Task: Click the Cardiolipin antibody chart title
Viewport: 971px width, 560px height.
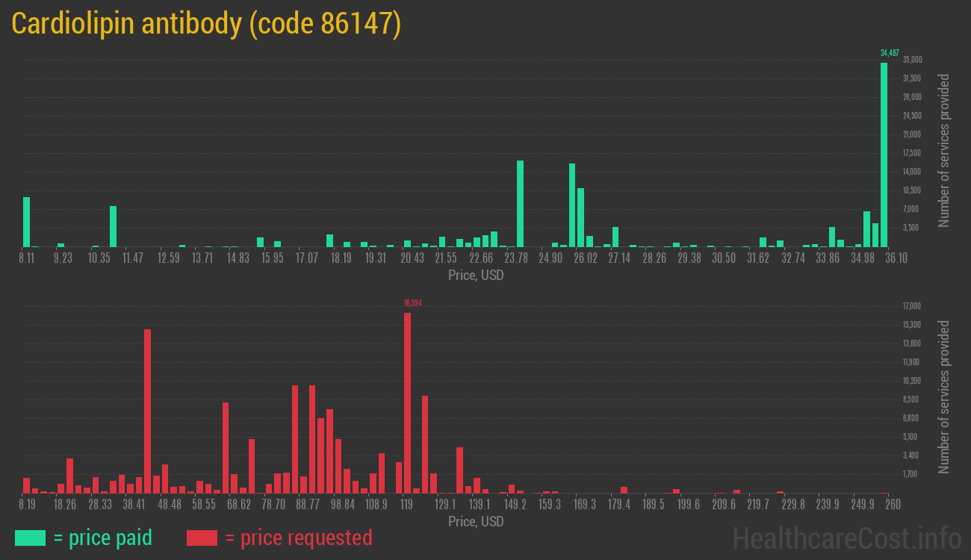Action: coord(206,24)
